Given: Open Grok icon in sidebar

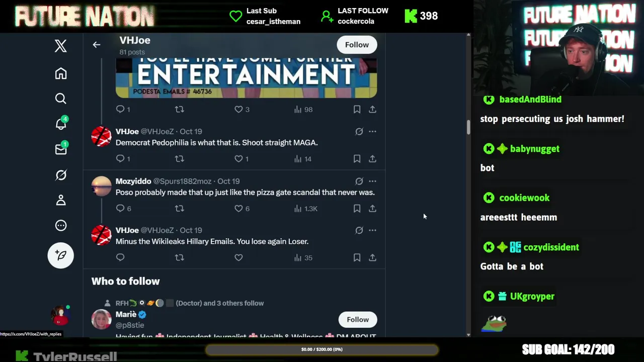Looking at the screenshot, I should pos(61,175).
